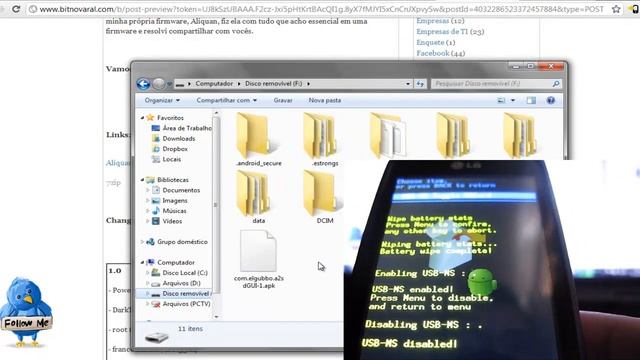Open the Compartilhar com menu
Viewport: 640px width, 360px height.
[227, 100]
